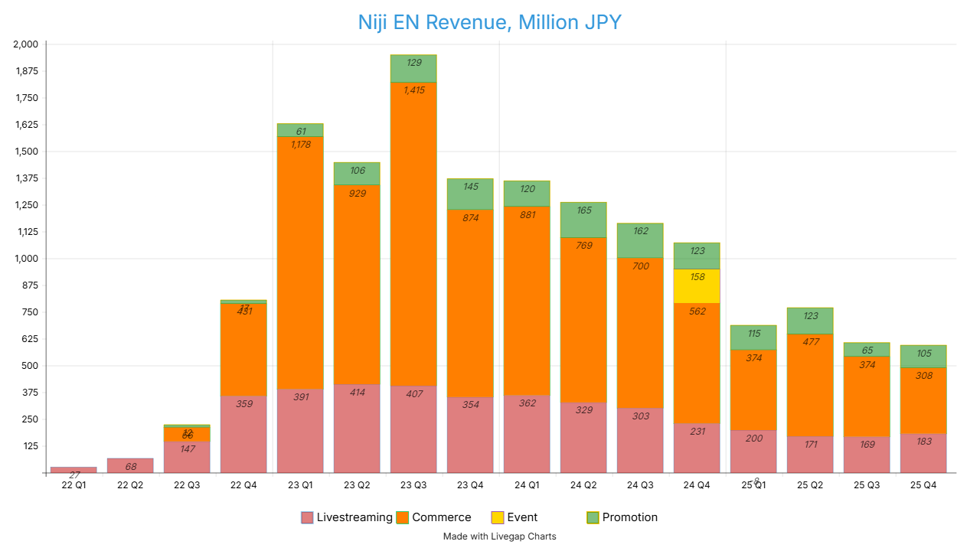Select the 24 Q2 Commerce segment showing 769
The width and height of the screenshot is (980, 551).
tap(583, 320)
